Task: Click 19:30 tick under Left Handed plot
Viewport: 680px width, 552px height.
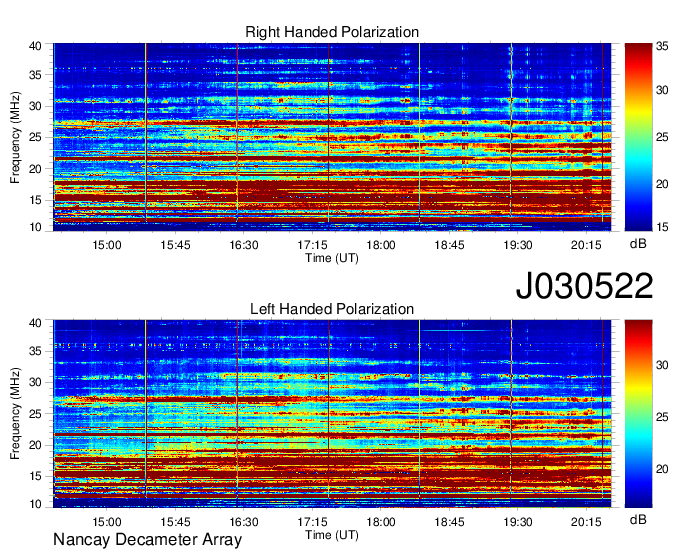Action: click(518, 522)
